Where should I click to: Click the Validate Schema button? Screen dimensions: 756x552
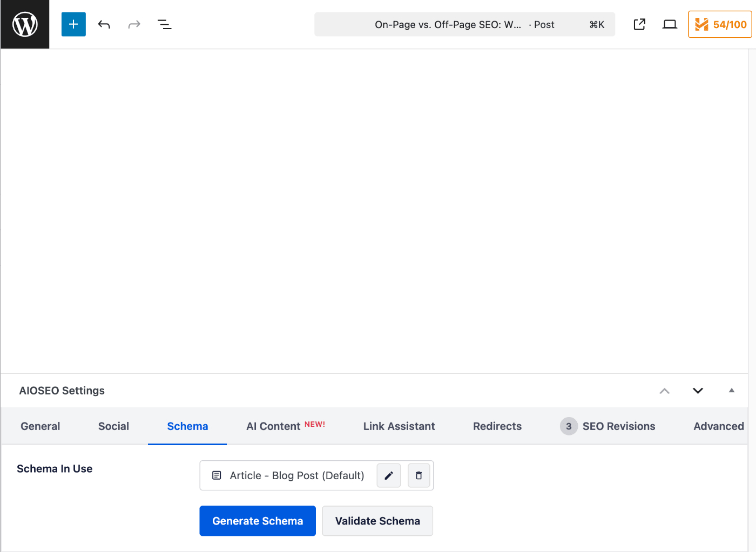[377, 521]
